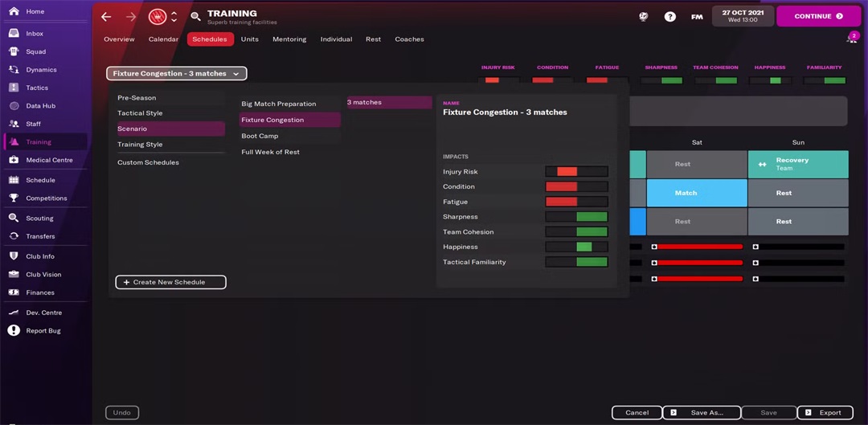
Task: Switch to the Calendar tab
Action: point(163,39)
